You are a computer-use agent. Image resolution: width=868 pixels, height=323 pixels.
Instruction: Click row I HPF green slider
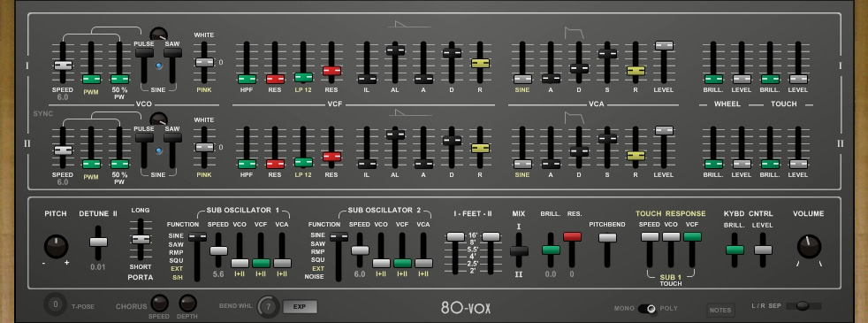pos(247,80)
